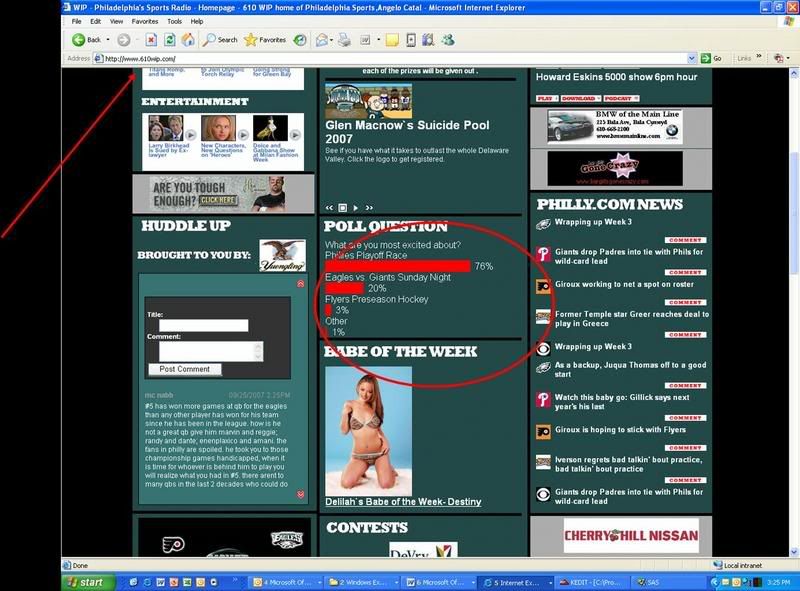800x591 pixels.
Task: Stop page loading with the red X icon
Action: [x=151, y=40]
